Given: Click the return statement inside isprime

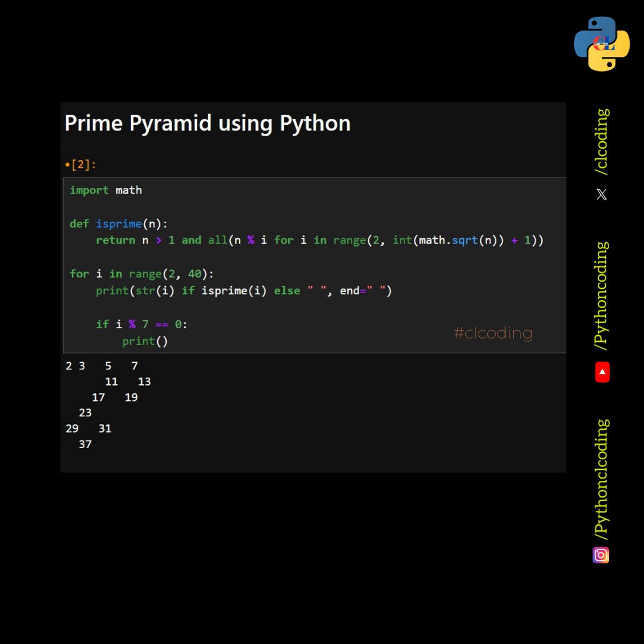Looking at the screenshot, I should 320,240.
